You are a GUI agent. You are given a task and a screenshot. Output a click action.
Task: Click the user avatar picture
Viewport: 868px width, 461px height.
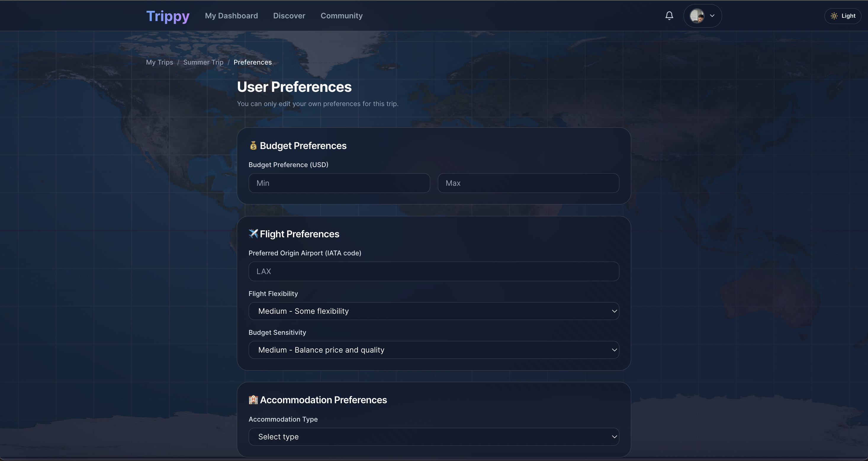697,16
